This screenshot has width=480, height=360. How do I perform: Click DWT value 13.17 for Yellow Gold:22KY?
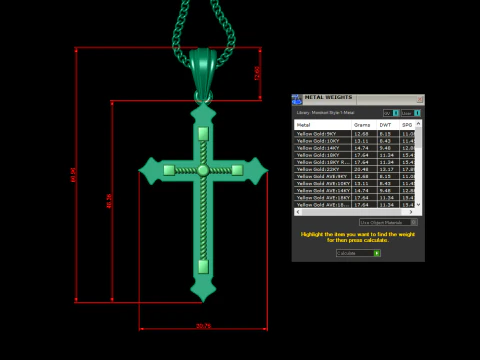click(386, 169)
